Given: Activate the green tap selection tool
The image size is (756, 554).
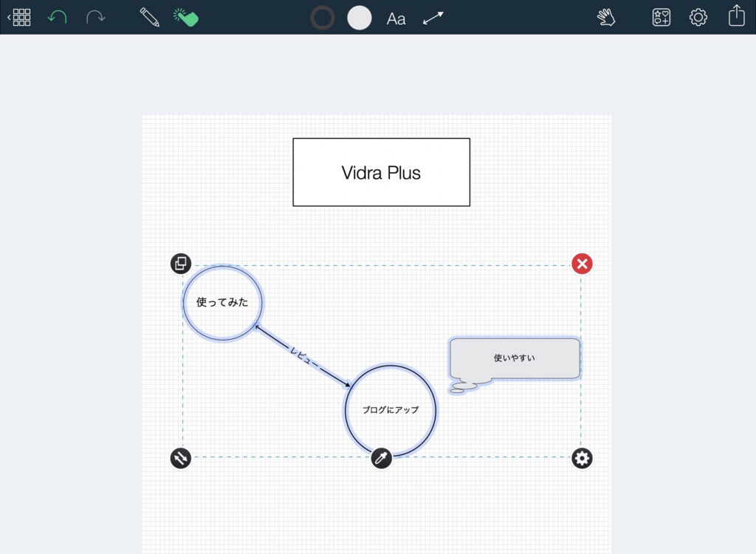Looking at the screenshot, I should coord(185,18).
